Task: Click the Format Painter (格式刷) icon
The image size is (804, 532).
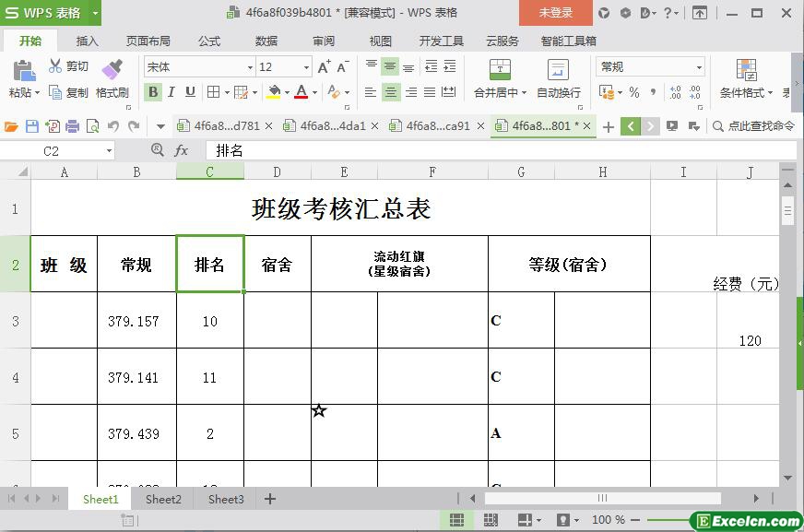Action: 112,70
